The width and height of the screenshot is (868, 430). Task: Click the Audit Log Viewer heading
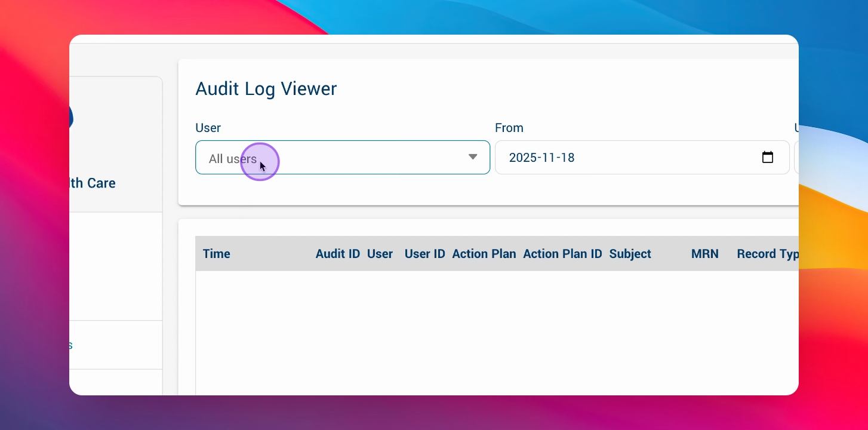tap(266, 89)
